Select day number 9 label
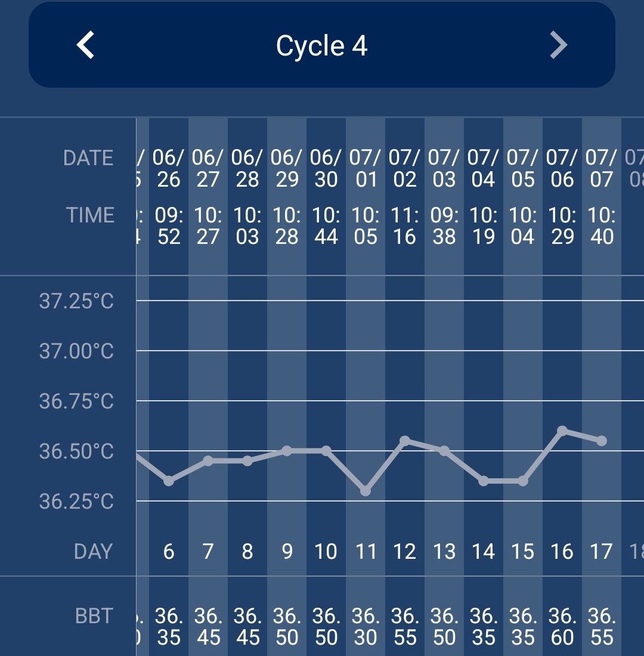Image resolution: width=644 pixels, height=656 pixels. point(287,552)
